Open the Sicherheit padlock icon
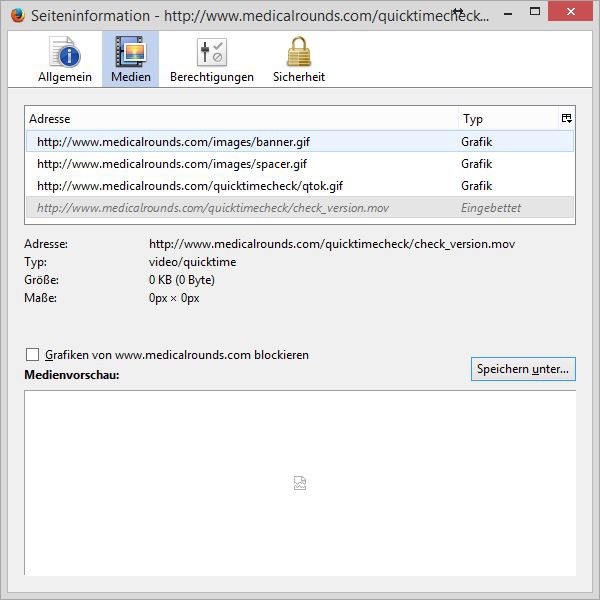Viewport: 600px width, 600px height. click(298, 52)
